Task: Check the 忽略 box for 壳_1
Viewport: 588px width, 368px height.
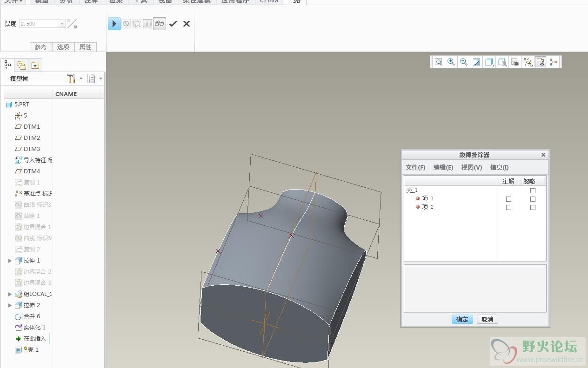Action: (533, 191)
